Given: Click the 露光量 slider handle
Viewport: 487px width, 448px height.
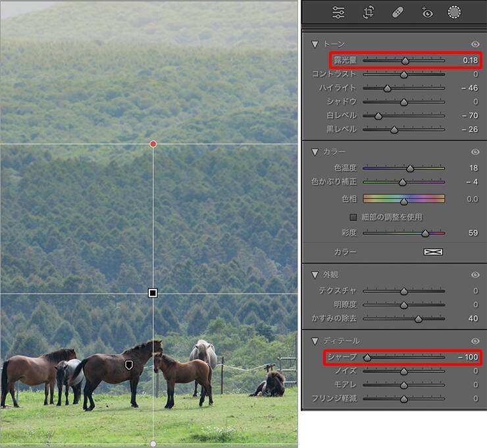Looking at the screenshot, I should [405, 61].
